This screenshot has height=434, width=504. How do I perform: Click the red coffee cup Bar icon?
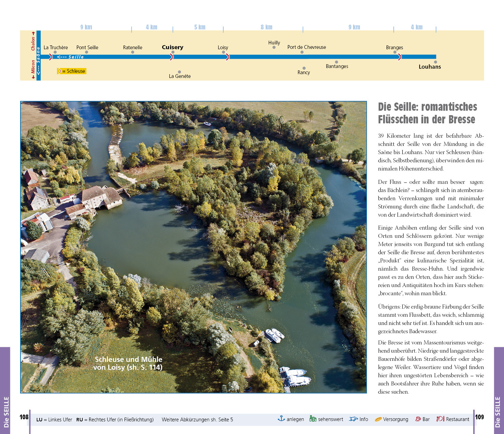(x=418, y=419)
